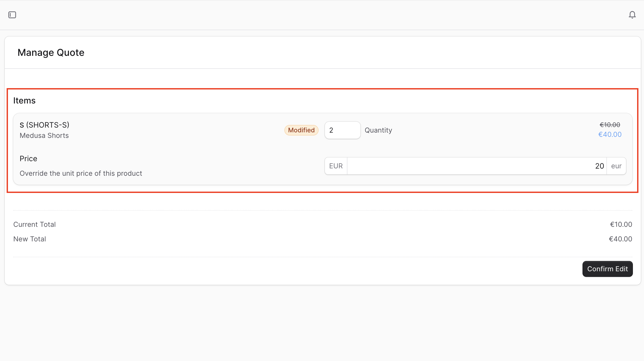Screen dimensions: 644x361
Task: Click the Manage Quote heading
Action: tap(51, 52)
